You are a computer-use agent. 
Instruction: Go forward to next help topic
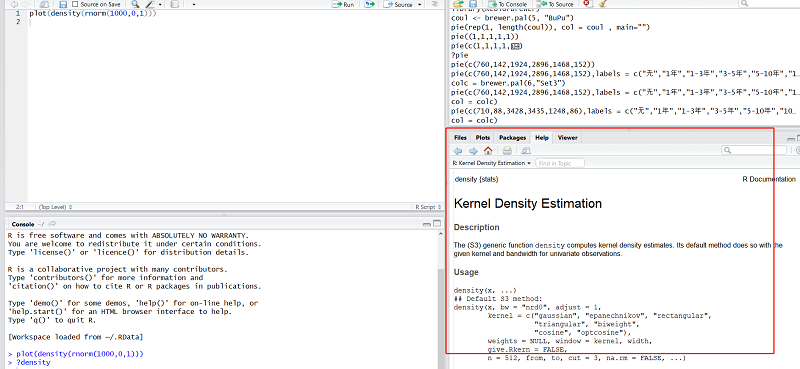(x=473, y=151)
